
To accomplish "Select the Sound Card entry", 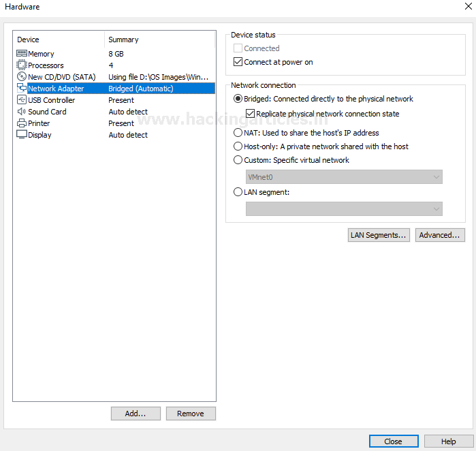I will [115, 112].
